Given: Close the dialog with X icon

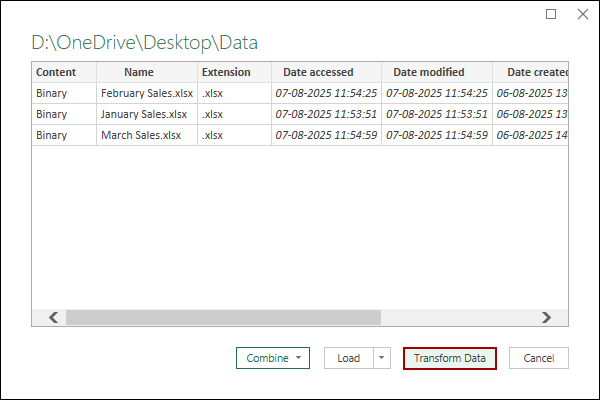Looking at the screenshot, I should tap(581, 14).
